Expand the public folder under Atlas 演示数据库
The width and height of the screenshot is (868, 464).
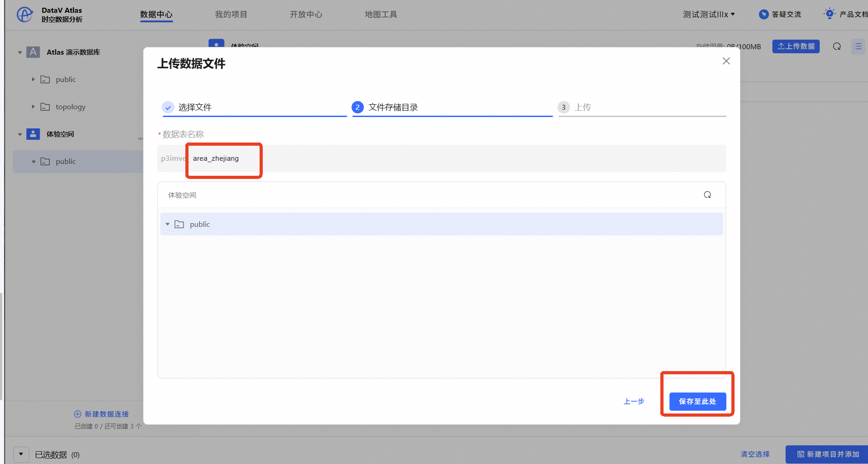pos(33,79)
